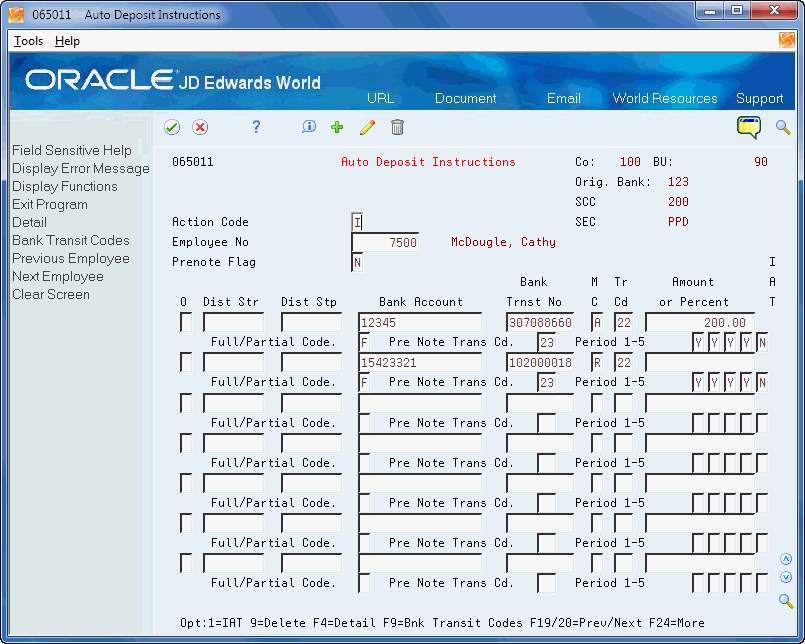The image size is (805, 644).
Task: Click Full/Partial Code field for account 12345
Action: tap(364, 342)
